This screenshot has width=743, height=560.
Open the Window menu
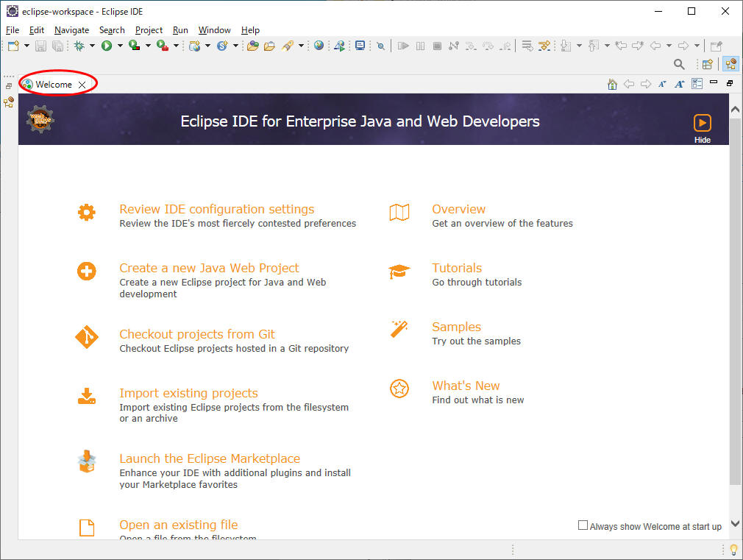tap(214, 30)
